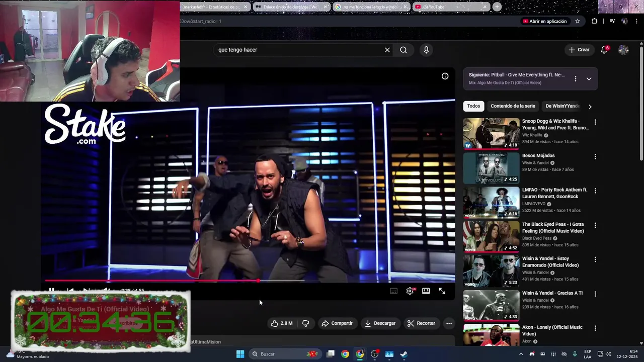This screenshot has width=644, height=362.
Task: Click Recortar clip button
Action: 421,323
